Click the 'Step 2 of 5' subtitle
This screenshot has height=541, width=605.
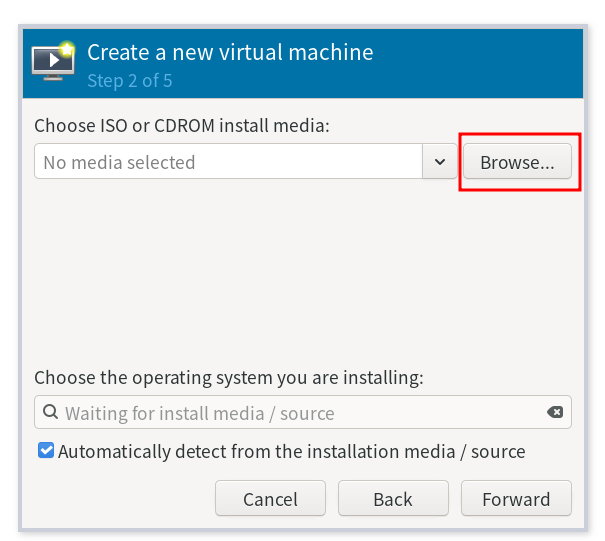(x=129, y=81)
